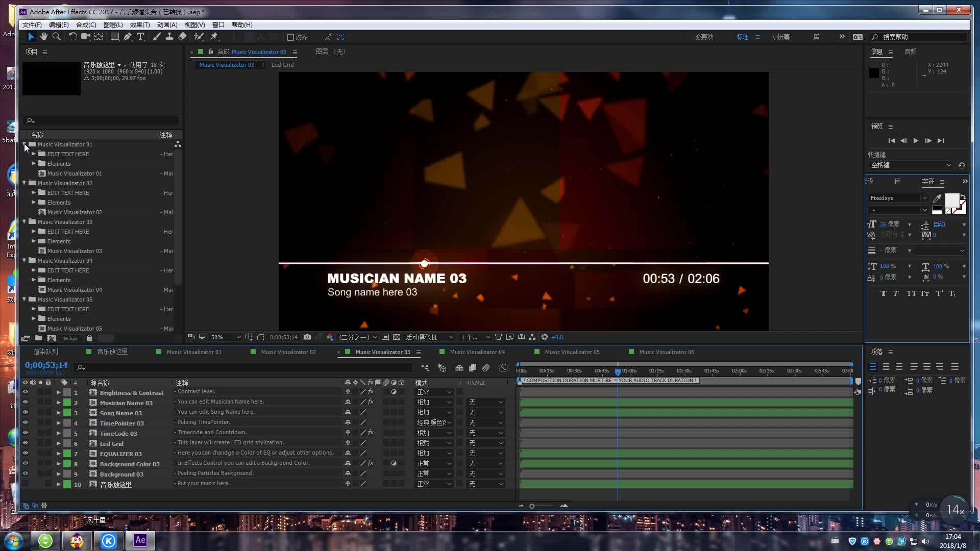Open blend mode dropdown for TimePointer 03
Image resolution: width=980 pixels, height=551 pixels.
[x=434, y=423]
